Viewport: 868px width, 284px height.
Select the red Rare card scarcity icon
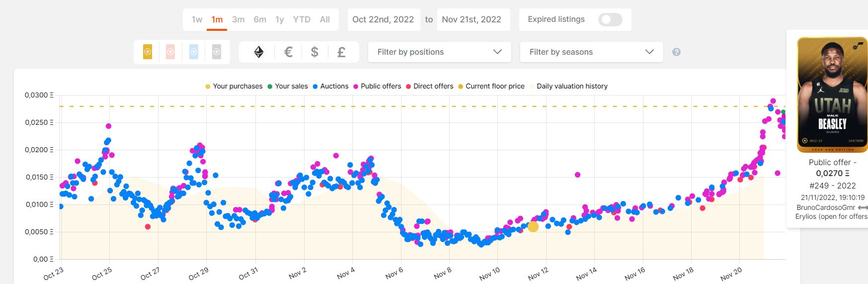170,52
